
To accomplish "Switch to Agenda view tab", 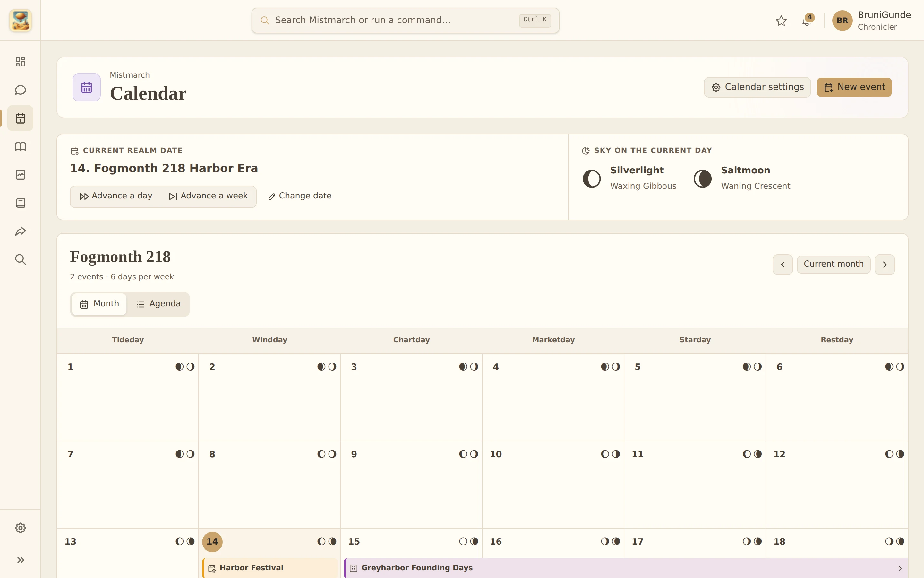I will tap(158, 304).
